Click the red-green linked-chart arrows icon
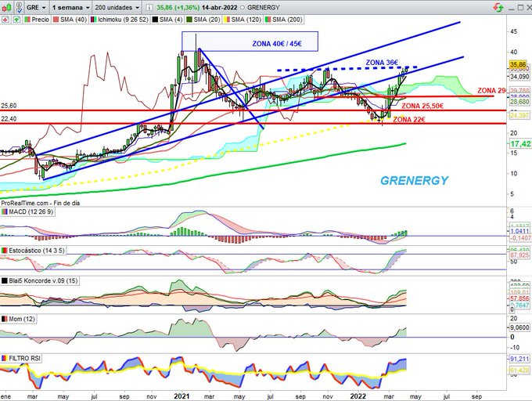 click(x=498, y=7)
